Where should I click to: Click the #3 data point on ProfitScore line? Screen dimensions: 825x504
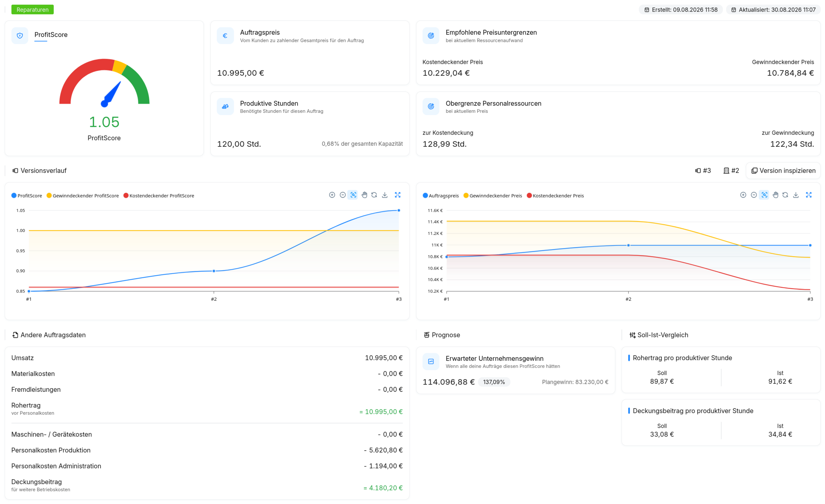pyautogui.click(x=399, y=211)
